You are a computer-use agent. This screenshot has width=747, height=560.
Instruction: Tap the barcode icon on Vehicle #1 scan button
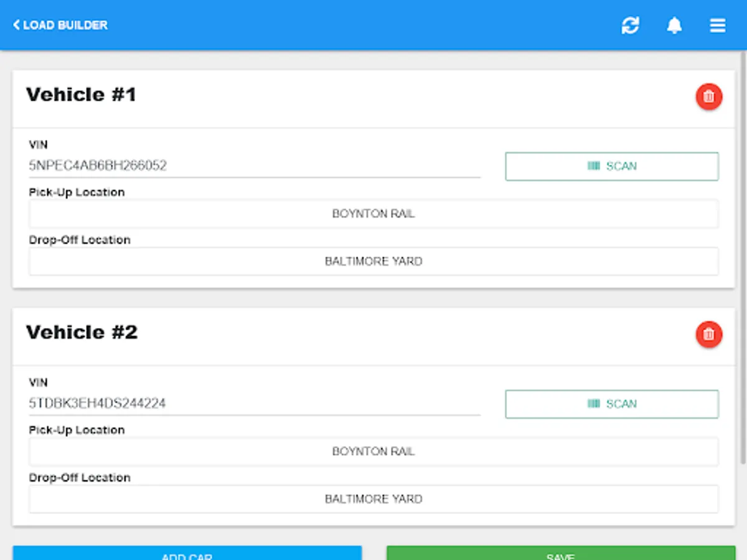593,166
